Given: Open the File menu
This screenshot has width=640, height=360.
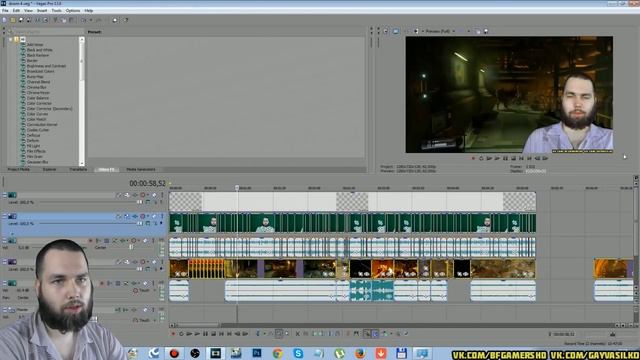Looking at the screenshot, I should [5, 11].
